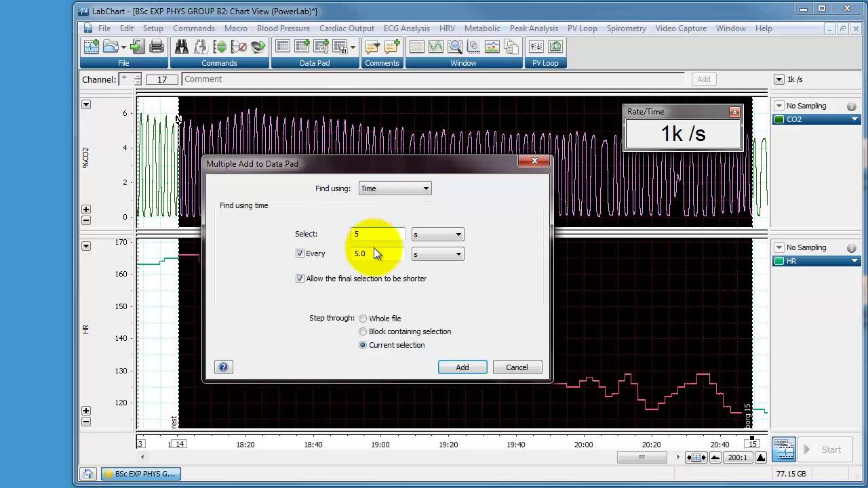The height and width of the screenshot is (488, 868).
Task: Open the CO2 No Sampling range dropdown
Action: (779, 106)
